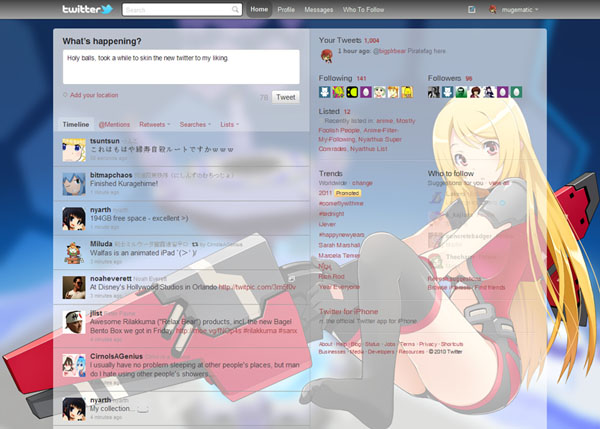Screen dimensions: 600x429
Task: Click the tweet compose text box
Action: click(181, 67)
